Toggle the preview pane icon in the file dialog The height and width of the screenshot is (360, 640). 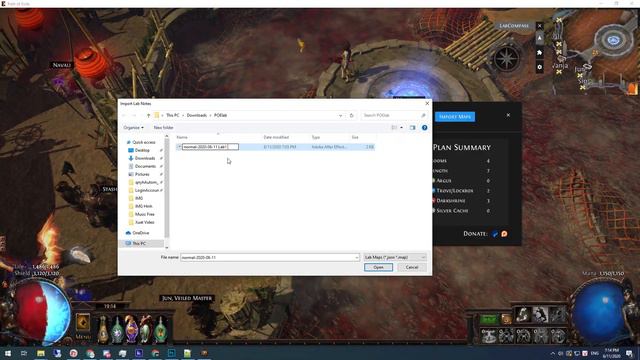click(x=412, y=128)
